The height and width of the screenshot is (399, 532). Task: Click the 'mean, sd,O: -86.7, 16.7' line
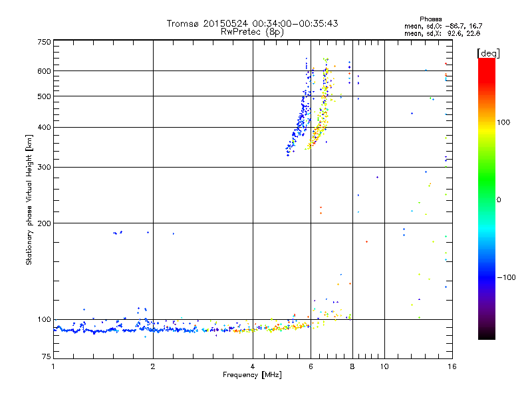(x=443, y=26)
